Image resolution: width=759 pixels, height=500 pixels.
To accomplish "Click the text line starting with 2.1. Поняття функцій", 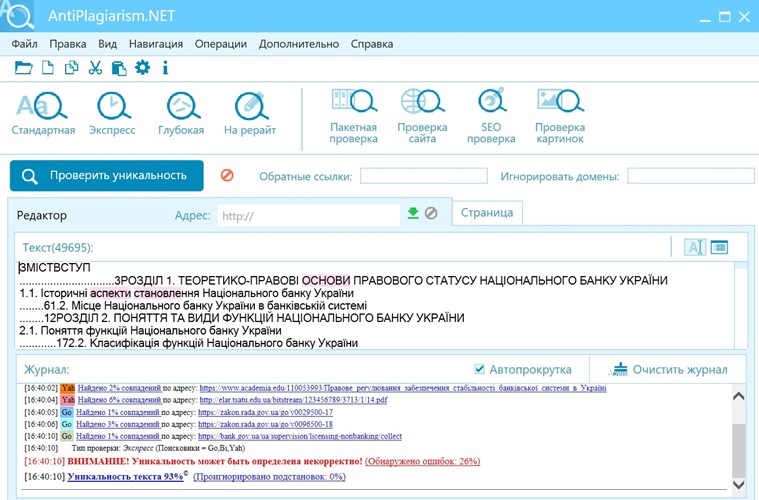I will [151, 331].
